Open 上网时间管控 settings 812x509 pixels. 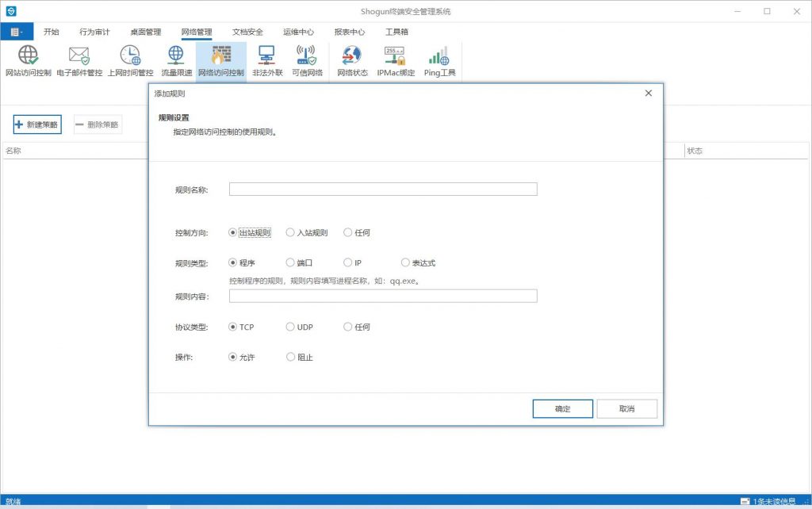tap(130, 61)
